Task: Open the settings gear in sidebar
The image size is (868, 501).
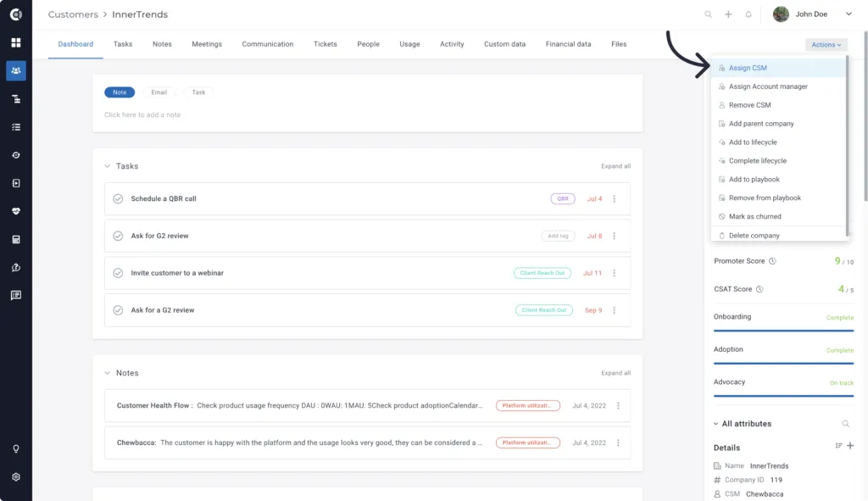Action: click(16, 477)
